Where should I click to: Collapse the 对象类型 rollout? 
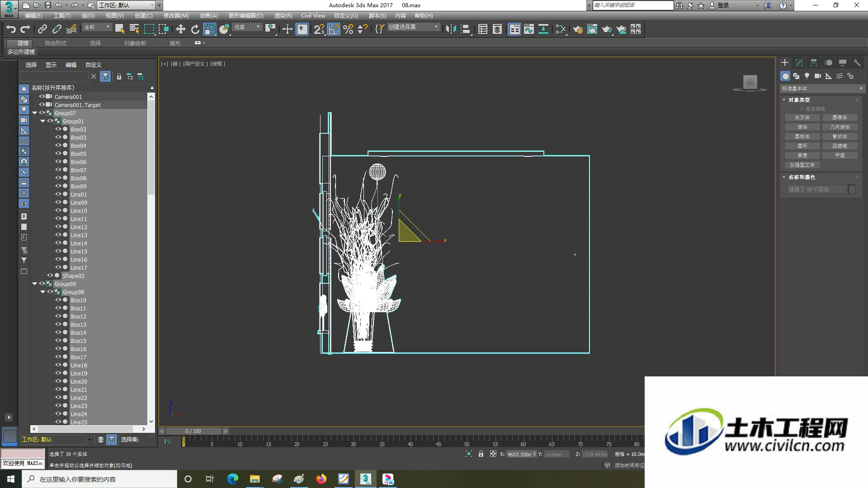784,100
